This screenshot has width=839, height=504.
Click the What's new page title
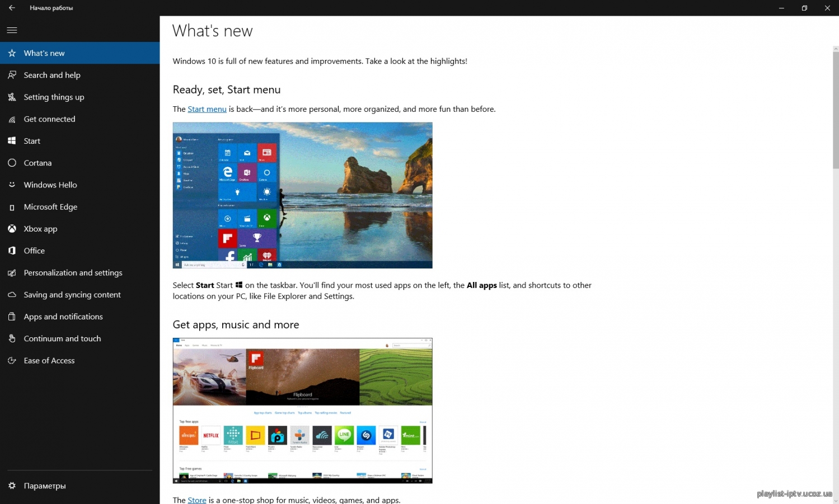click(212, 31)
